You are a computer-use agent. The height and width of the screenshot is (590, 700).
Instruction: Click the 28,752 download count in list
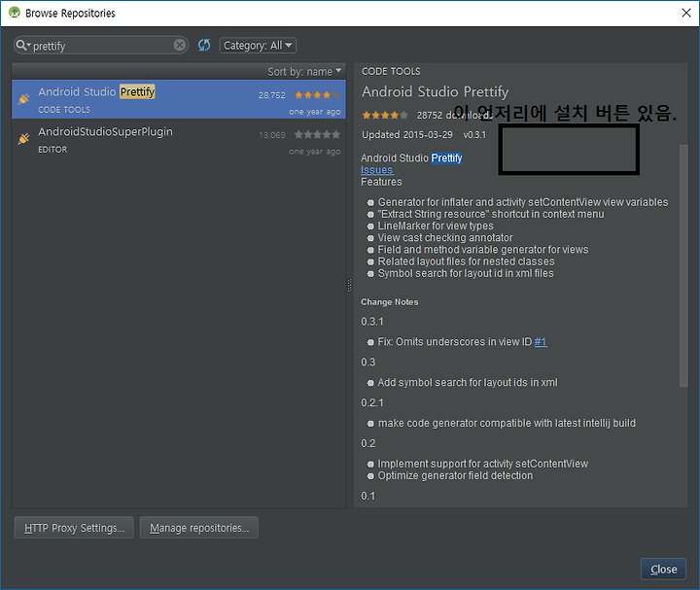272,95
